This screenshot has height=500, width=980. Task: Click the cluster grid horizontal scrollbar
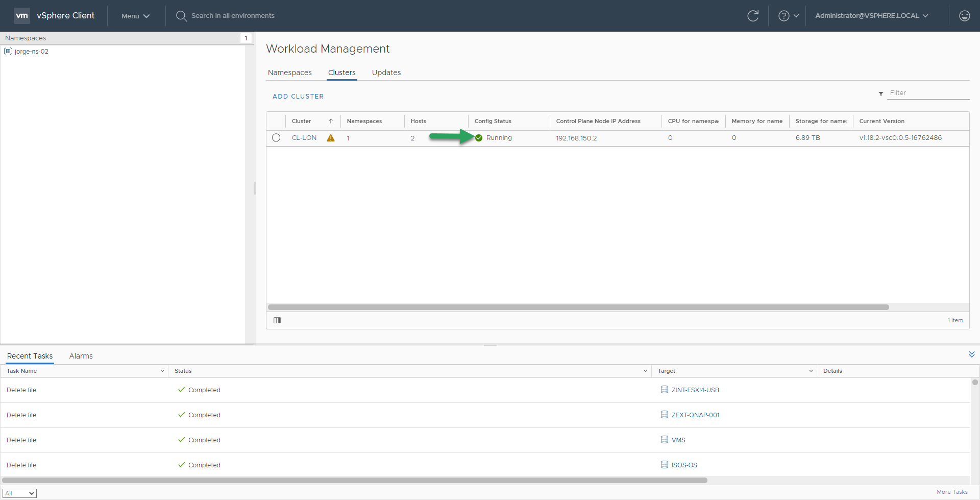tap(578, 307)
